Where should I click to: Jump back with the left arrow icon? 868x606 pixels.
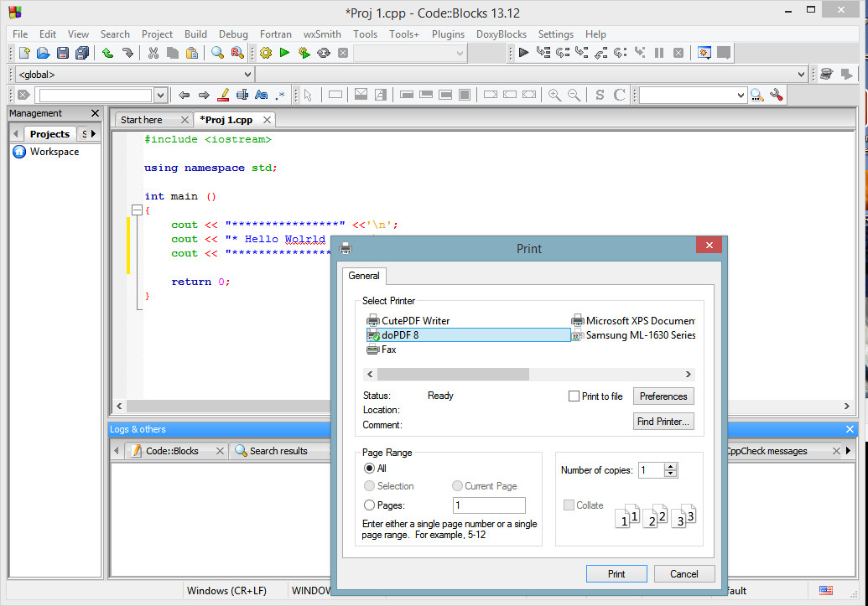(185, 96)
